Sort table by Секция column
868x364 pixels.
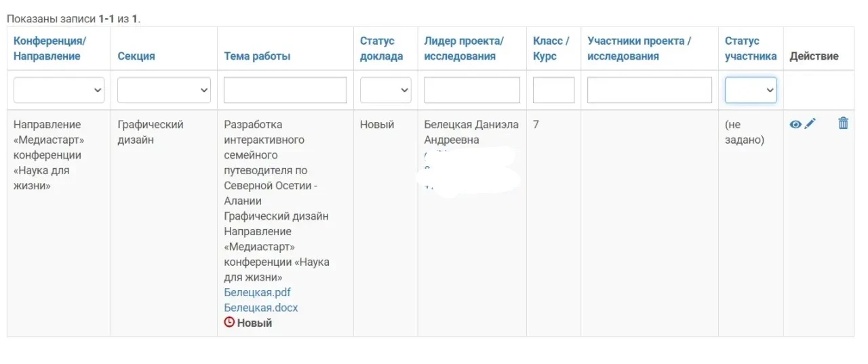(x=136, y=56)
